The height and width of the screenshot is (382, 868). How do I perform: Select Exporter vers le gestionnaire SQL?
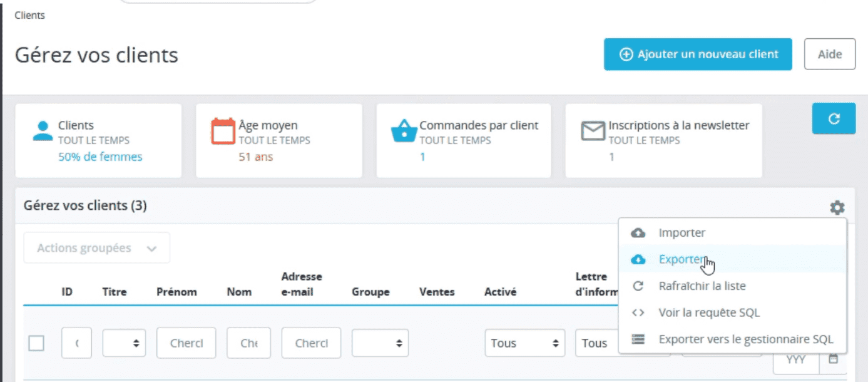coord(732,339)
